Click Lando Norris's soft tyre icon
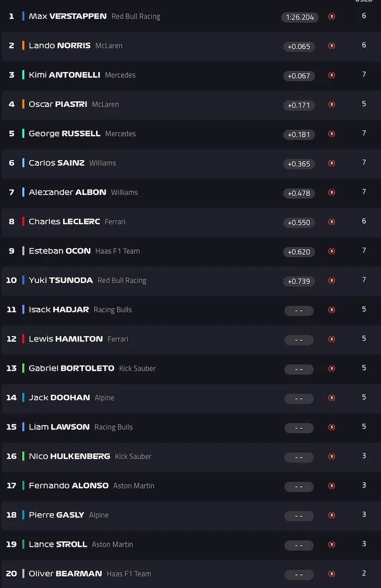The height and width of the screenshot is (588, 381). tap(332, 46)
